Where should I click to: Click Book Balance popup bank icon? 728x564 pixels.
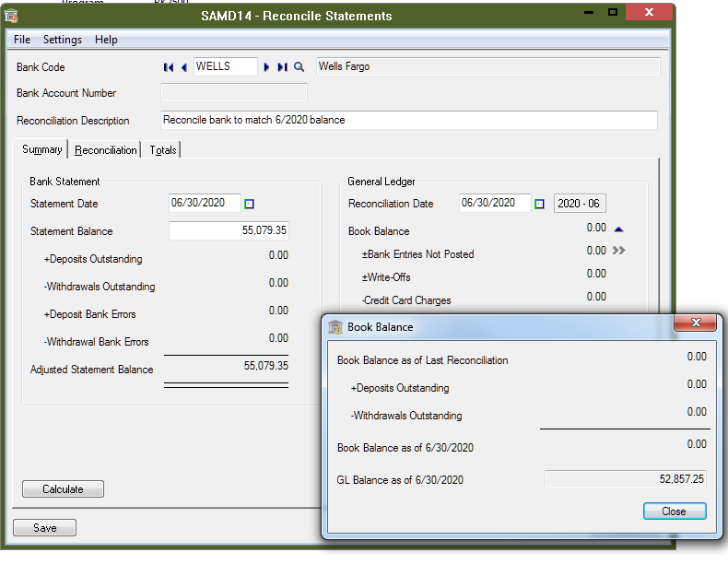[335, 327]
